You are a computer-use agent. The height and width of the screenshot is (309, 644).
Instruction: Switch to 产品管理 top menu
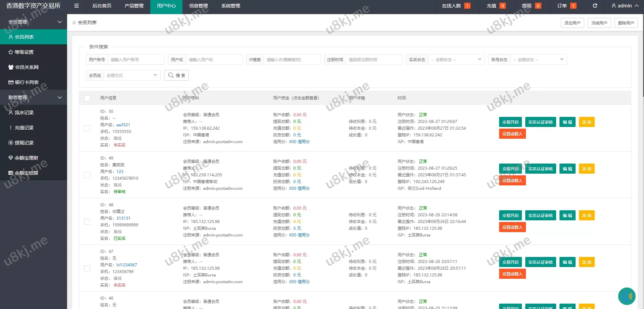point(134,6)
